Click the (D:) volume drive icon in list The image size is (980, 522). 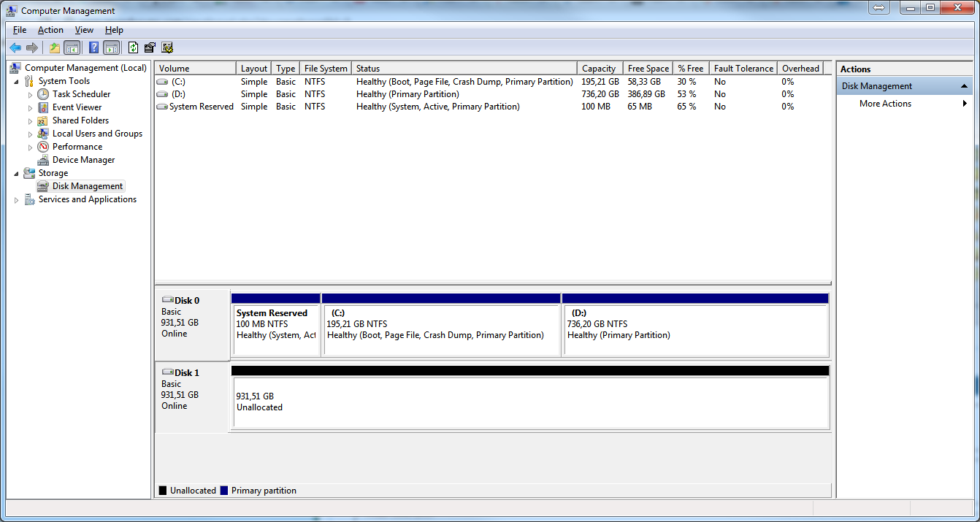tap(162, 94)
